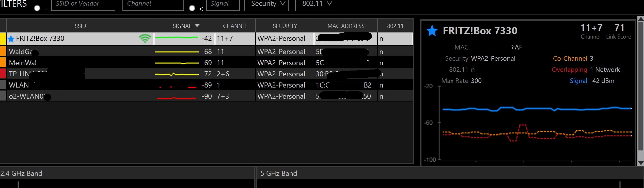Viewport: 644px width, 188px height.
Task: Click the SIGNAL sort arrow
Action: (197, 26)
